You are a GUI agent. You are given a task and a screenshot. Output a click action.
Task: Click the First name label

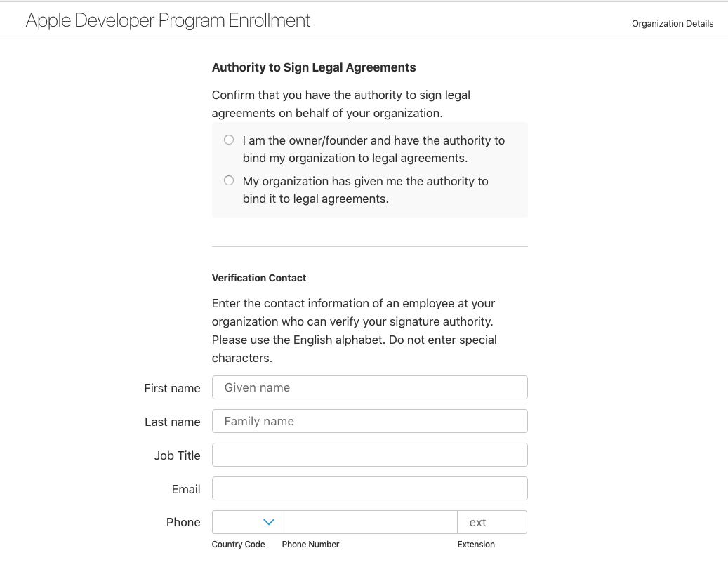click(172, 388)
